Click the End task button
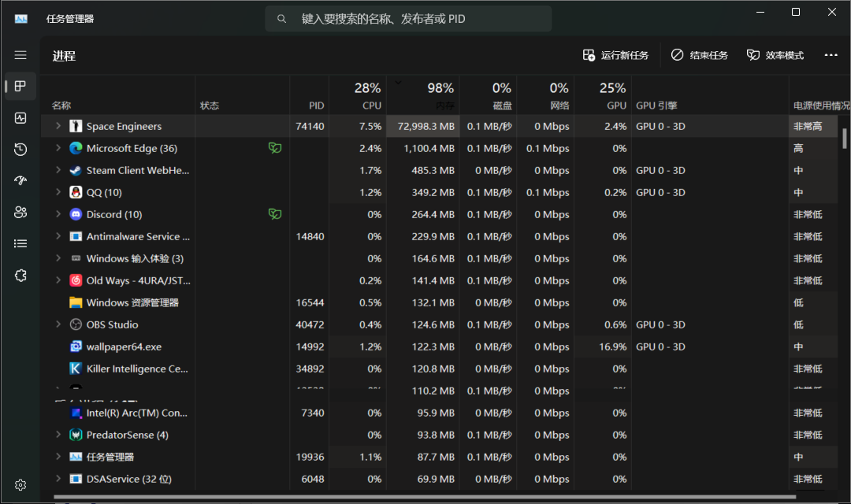This screenshot has height=504, width=851. point(700,55)
